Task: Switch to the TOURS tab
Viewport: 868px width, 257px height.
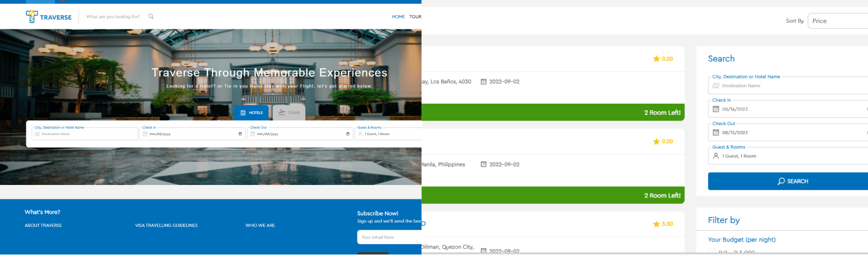Action: coord(289,112)
